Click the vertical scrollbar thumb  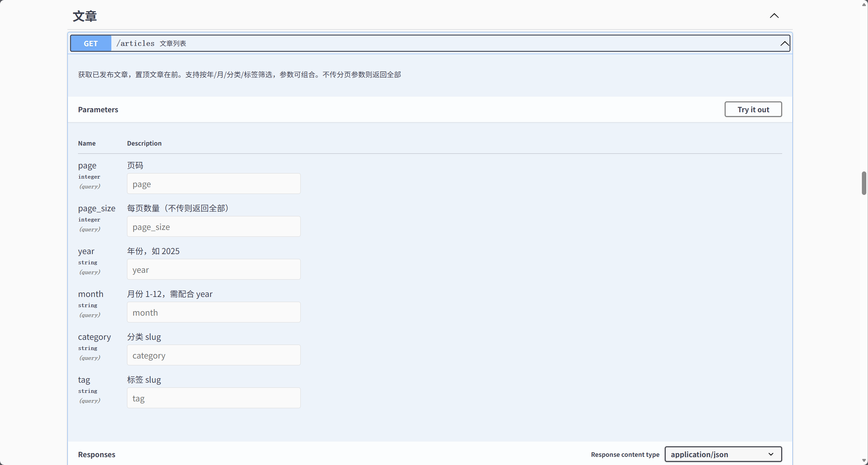tap(864, 183)
